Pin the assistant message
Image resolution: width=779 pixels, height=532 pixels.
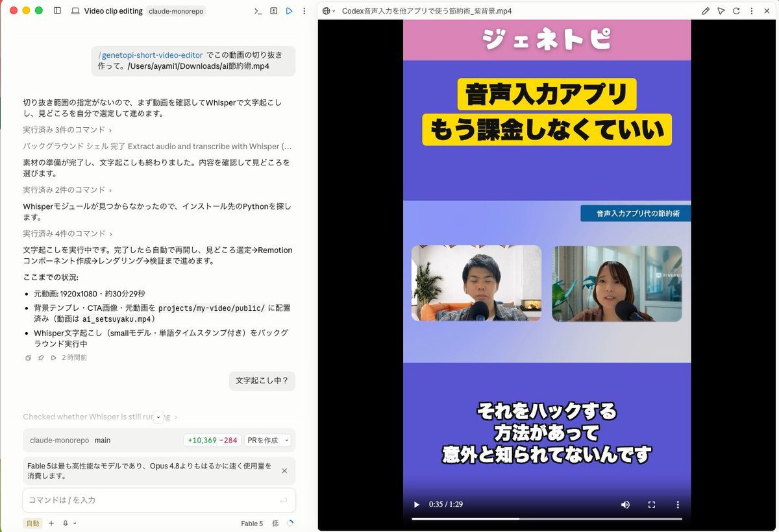pyautogui.click(x=41, y=357)
